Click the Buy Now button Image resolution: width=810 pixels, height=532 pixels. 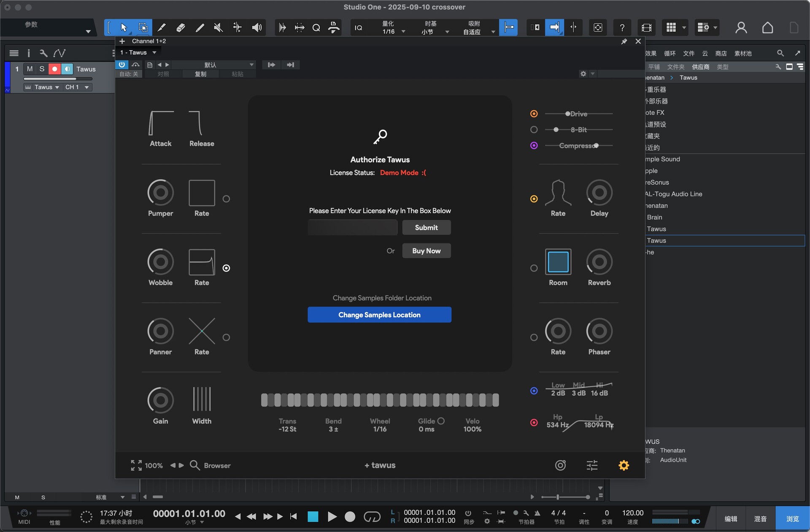coord(426,251)
